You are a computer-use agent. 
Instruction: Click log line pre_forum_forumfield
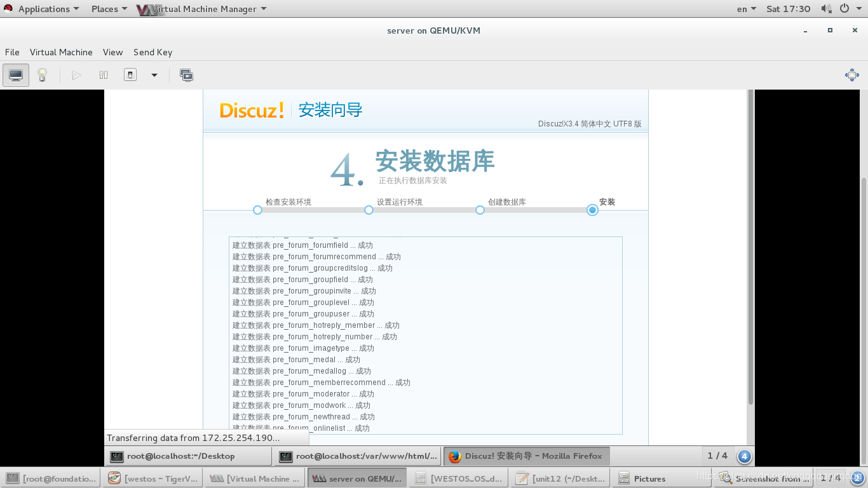(x=302, y=245)
